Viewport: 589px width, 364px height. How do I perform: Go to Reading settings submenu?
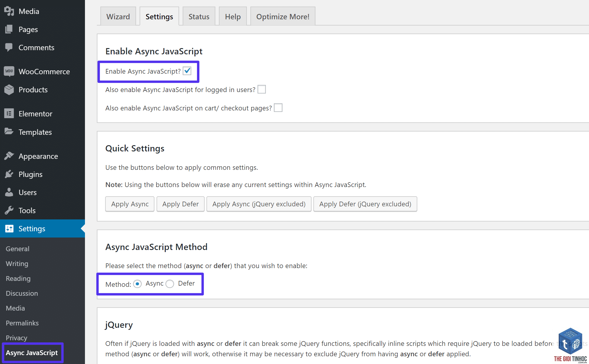click(x=18, y=278)
